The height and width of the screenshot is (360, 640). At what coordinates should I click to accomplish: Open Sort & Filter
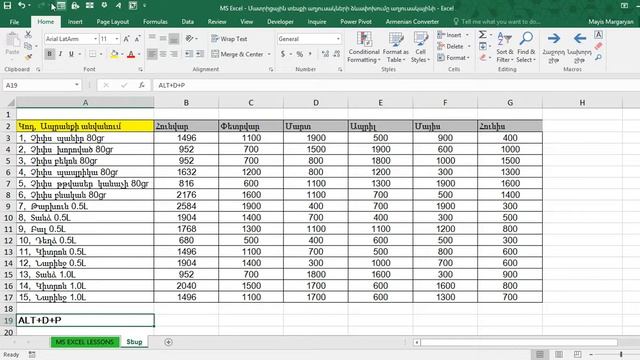(x=505, y=47)
